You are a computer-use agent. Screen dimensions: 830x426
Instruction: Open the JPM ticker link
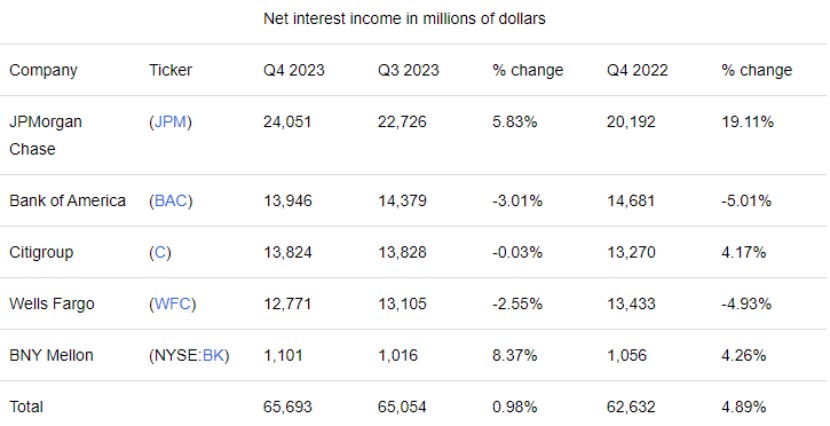click(x=170, y=122)
